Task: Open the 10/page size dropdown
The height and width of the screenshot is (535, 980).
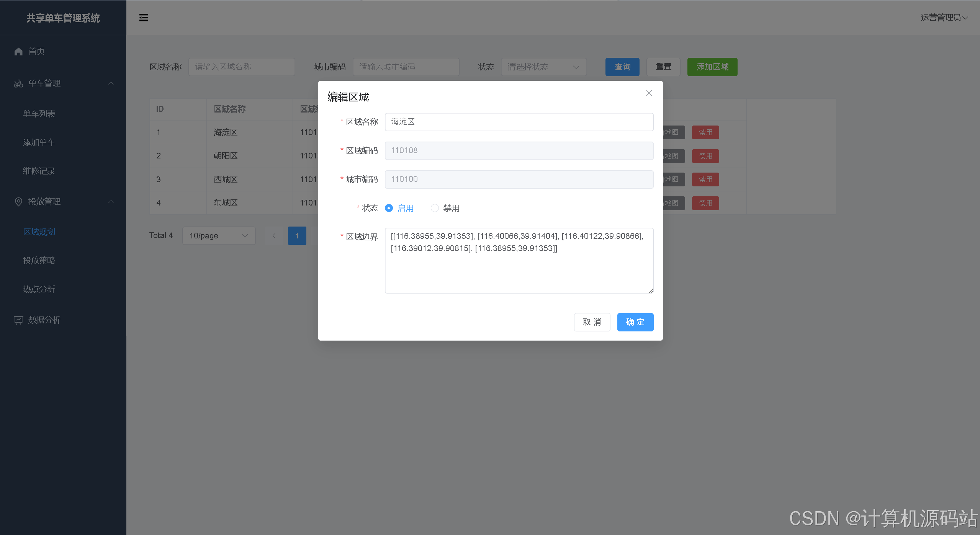Action: pyautogui.click(x=218, y=236)
